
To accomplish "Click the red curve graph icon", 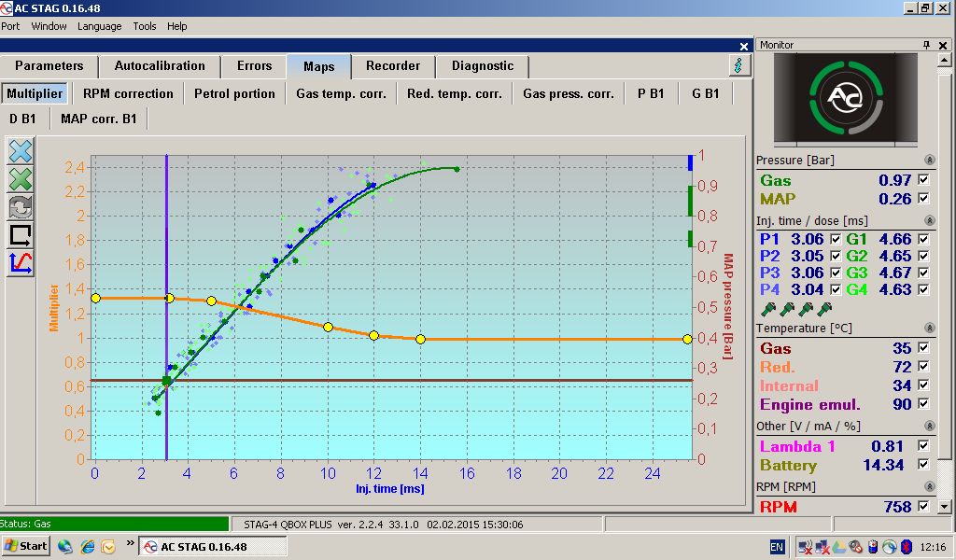I will tap(21, 262).
